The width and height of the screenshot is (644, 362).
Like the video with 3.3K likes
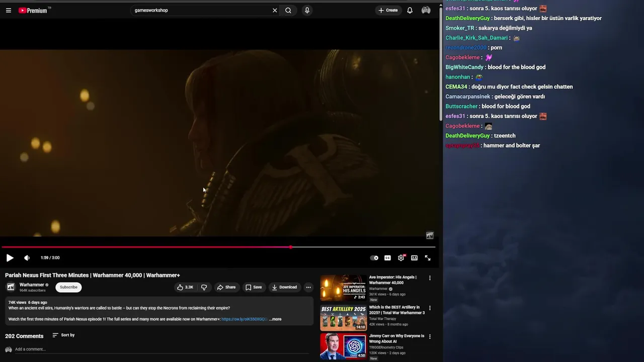coord(185,287)
